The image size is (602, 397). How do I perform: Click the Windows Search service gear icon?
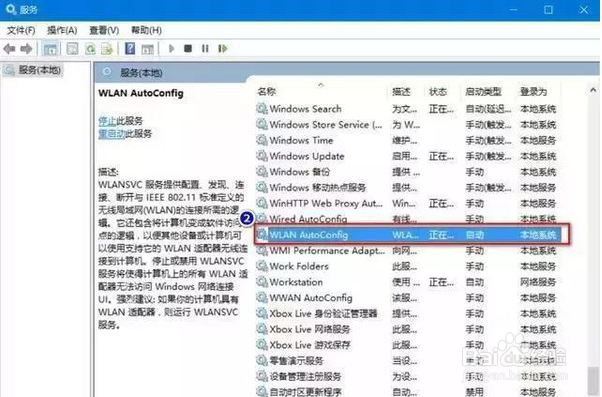pos(262,109)
